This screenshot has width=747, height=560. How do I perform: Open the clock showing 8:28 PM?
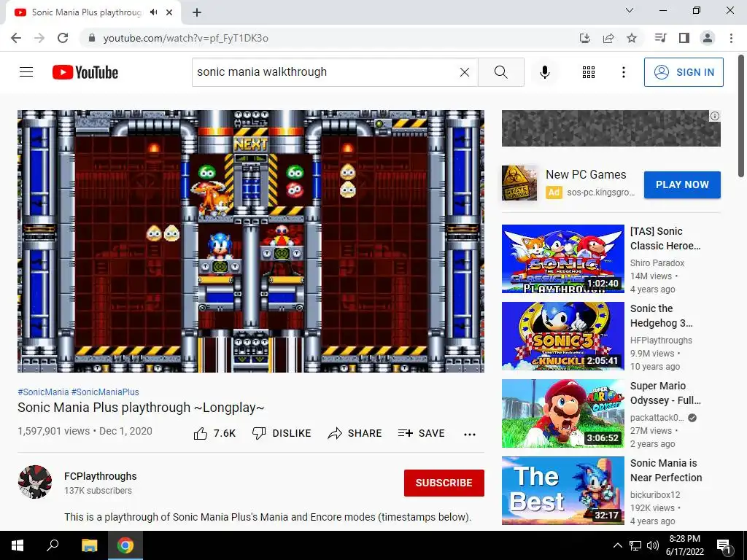(684, 545)
